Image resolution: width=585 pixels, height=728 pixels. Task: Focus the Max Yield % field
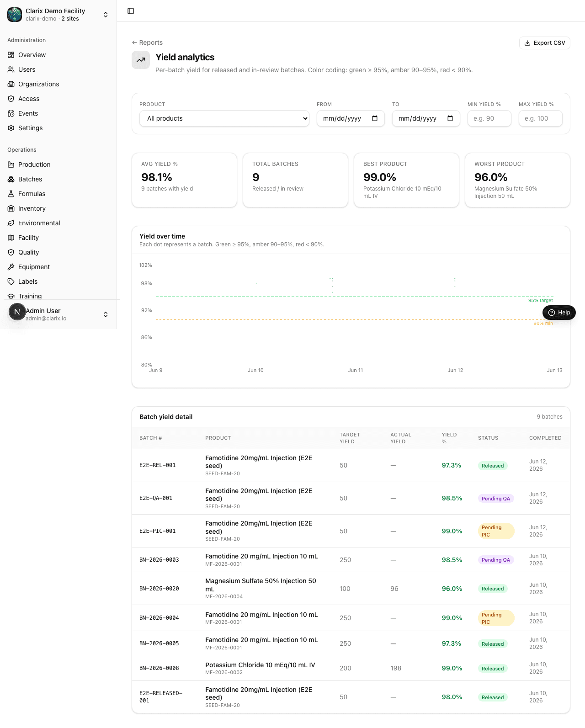tap(540, 118)
